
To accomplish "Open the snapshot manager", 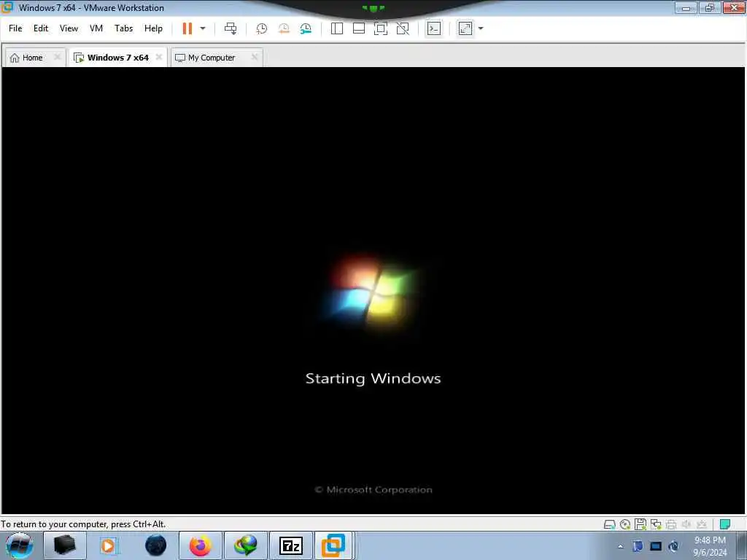I will (306, 28).
